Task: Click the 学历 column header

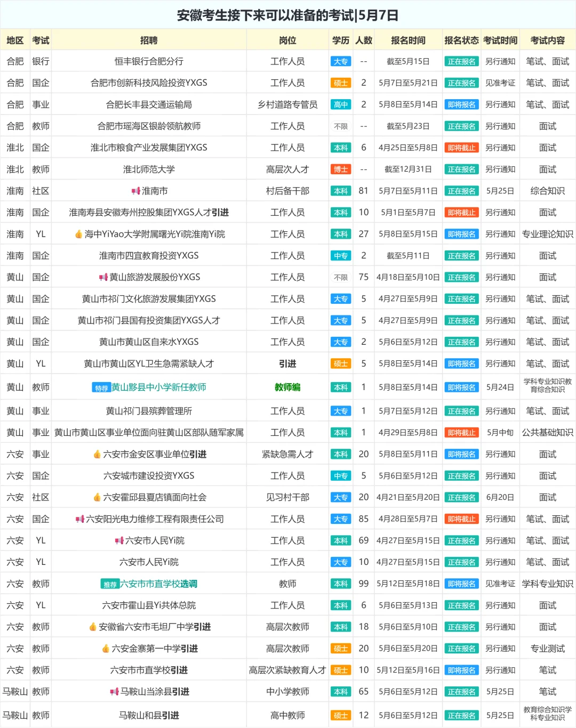Action: tap(341, 40)
